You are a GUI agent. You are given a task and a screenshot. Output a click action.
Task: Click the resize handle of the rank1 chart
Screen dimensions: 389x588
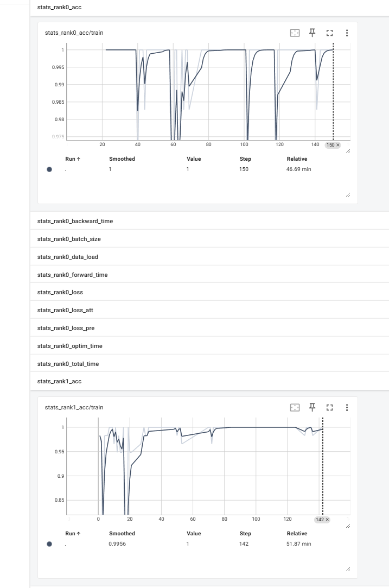point(348,526)
